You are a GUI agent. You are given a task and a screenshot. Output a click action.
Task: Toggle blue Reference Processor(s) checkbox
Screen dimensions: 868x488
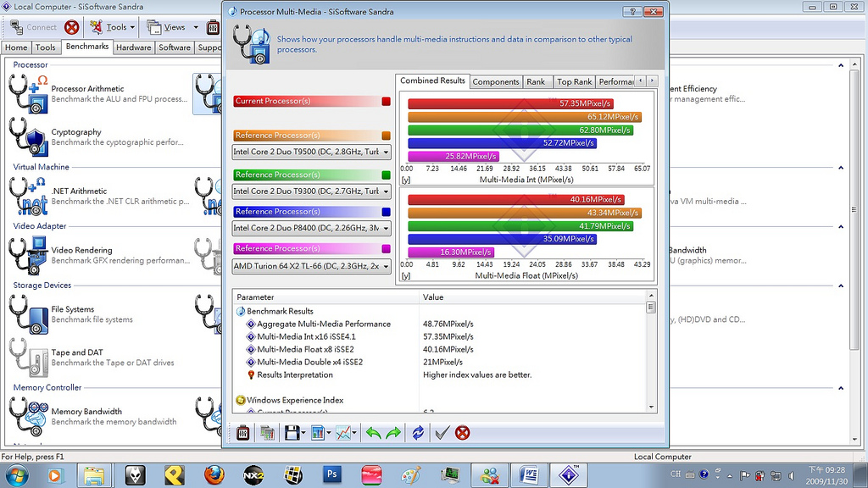click(386, 212)
